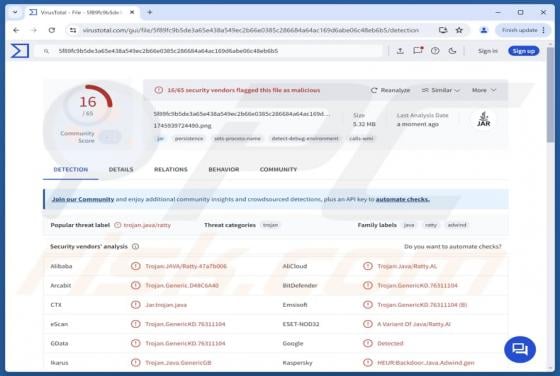
Task: Click the upload file icon
Action: click(x=400, y=51)
